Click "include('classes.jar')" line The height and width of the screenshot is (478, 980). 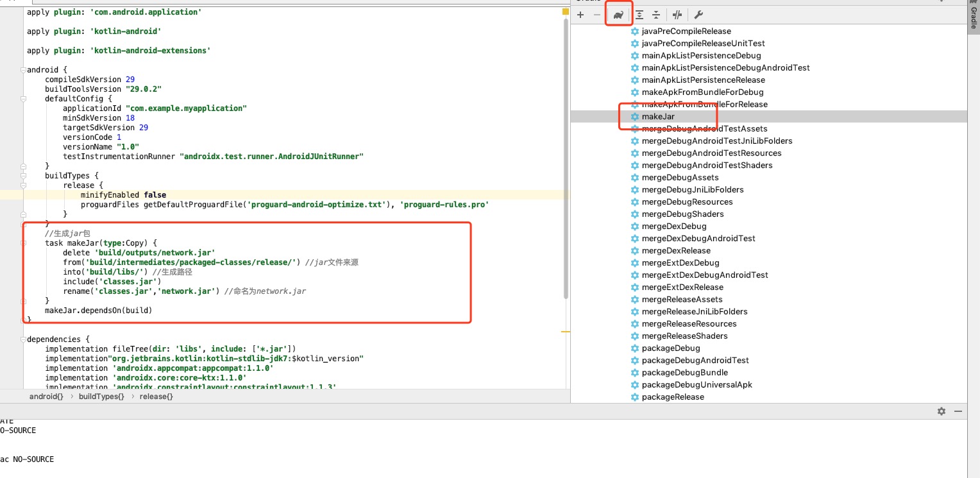point(112,281)
